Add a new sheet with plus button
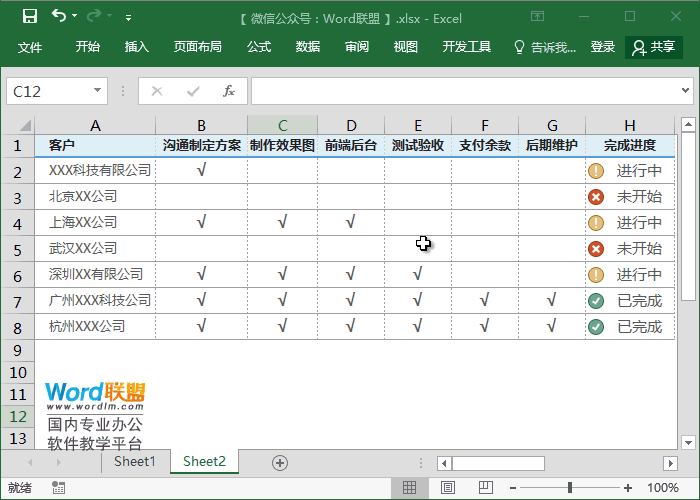Image resolution: width=700 pixels, height=500 pixels. click(x=280, y=463)
